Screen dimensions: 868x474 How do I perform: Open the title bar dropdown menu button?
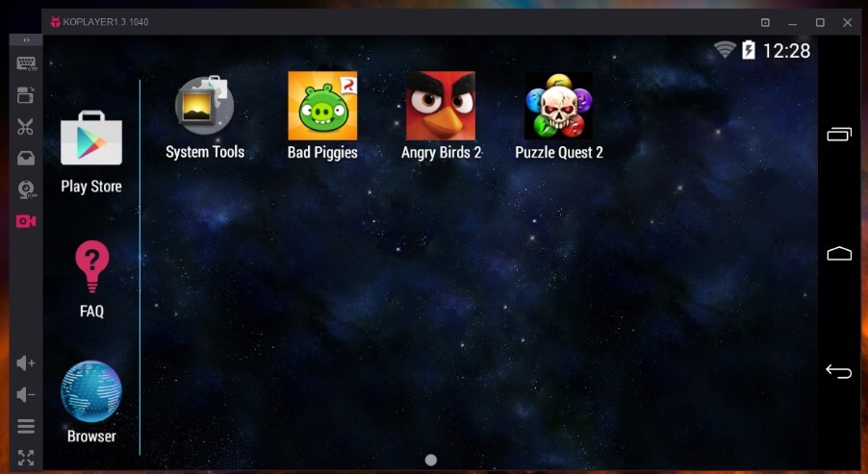[765, 22]
